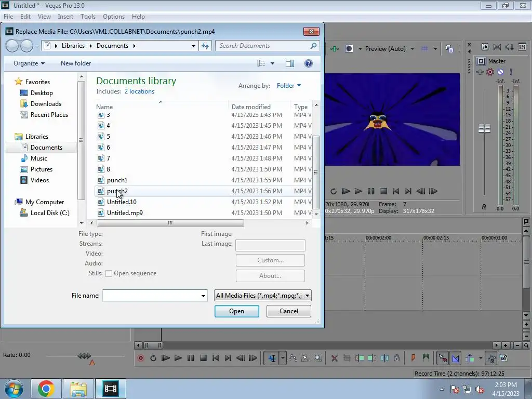Click the Cancel button in dialog
532x399 pixels.
click(x=289, y=311)
